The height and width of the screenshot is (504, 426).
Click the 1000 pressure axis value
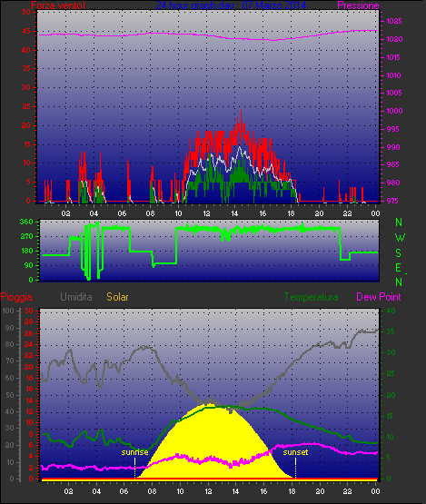coord(394,111)
